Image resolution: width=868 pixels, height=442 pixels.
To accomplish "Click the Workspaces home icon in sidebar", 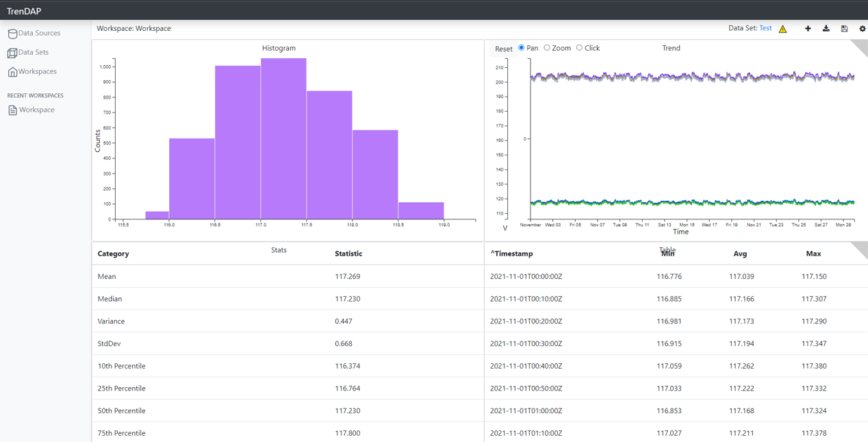I will [12, 72].
